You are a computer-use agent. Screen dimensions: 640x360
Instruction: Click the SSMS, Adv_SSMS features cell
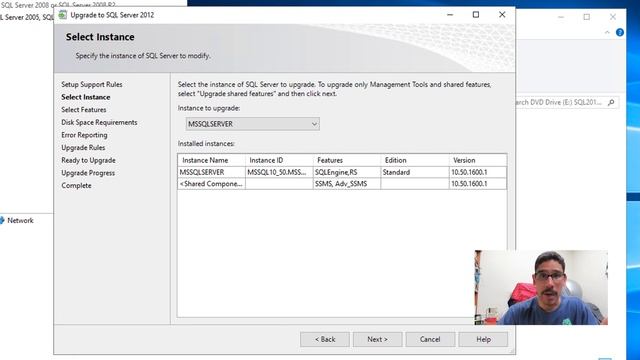point(347,184)
